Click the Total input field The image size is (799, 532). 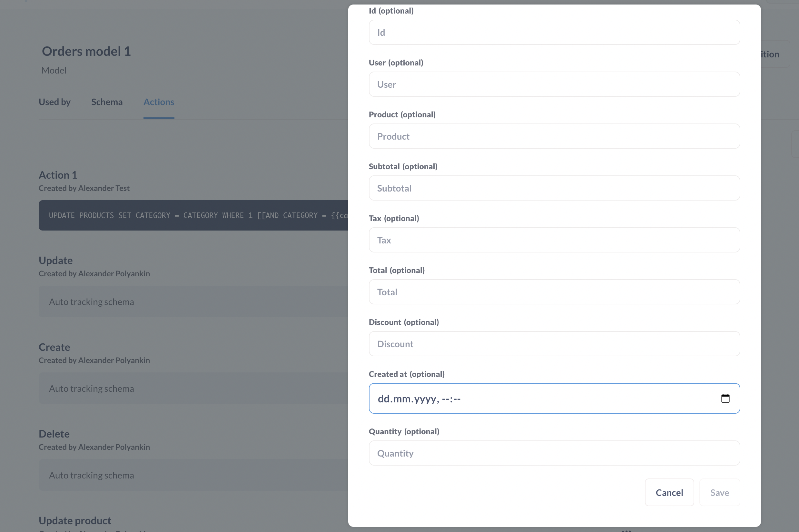click(x=554, y=292)
